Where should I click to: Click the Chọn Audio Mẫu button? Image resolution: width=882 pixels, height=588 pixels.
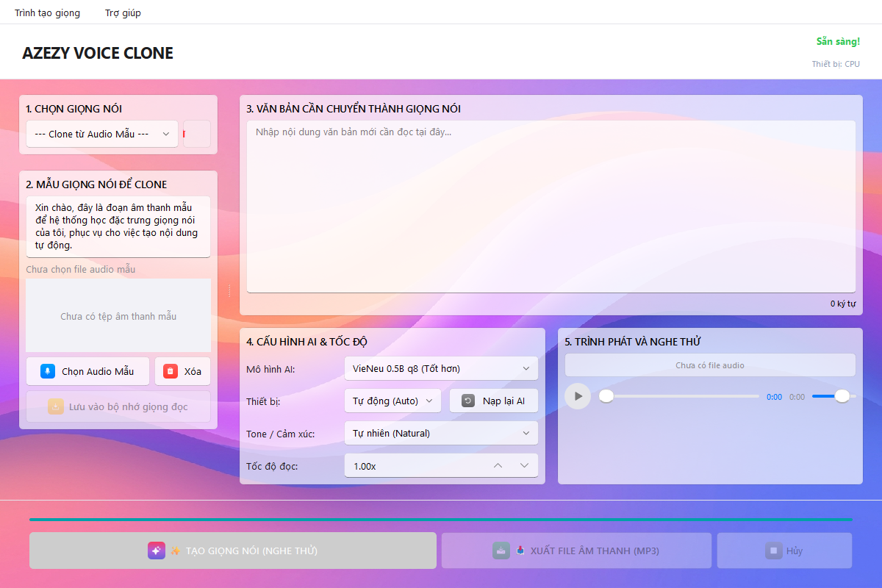[x=87, y=371]
